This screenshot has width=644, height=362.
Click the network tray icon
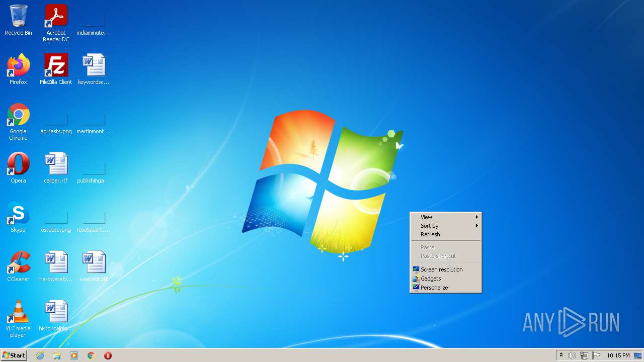click(x=584, y=355)
